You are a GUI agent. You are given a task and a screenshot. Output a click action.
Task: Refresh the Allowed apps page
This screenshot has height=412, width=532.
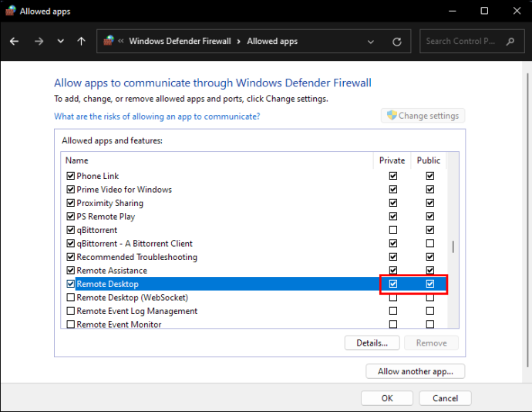(396, 42)
